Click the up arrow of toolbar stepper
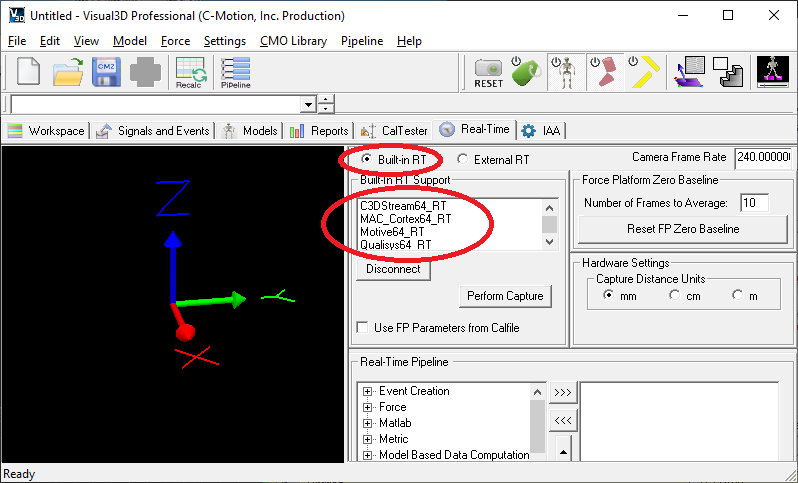This screenshot has height=483, width=798. 325,99
